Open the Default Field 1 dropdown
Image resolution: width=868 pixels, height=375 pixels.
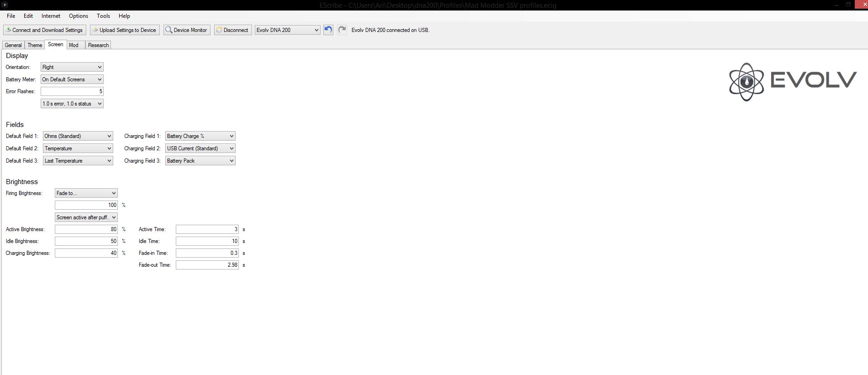point(78,136)
